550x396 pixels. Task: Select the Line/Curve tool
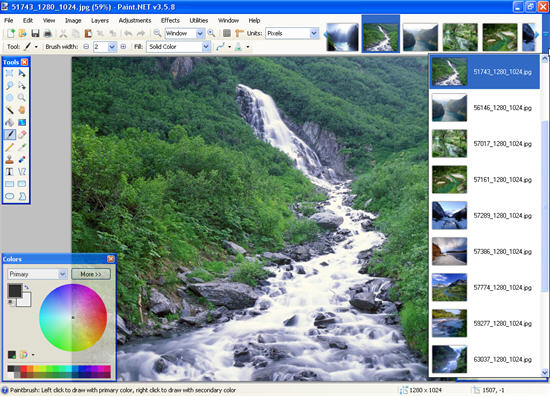pyautogui.click(x=22, y=172)
